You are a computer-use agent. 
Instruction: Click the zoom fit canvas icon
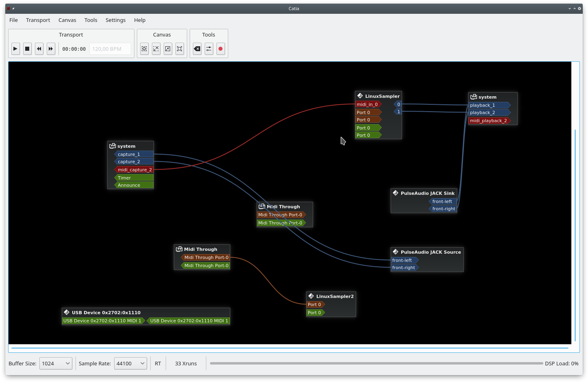[144, 49]
